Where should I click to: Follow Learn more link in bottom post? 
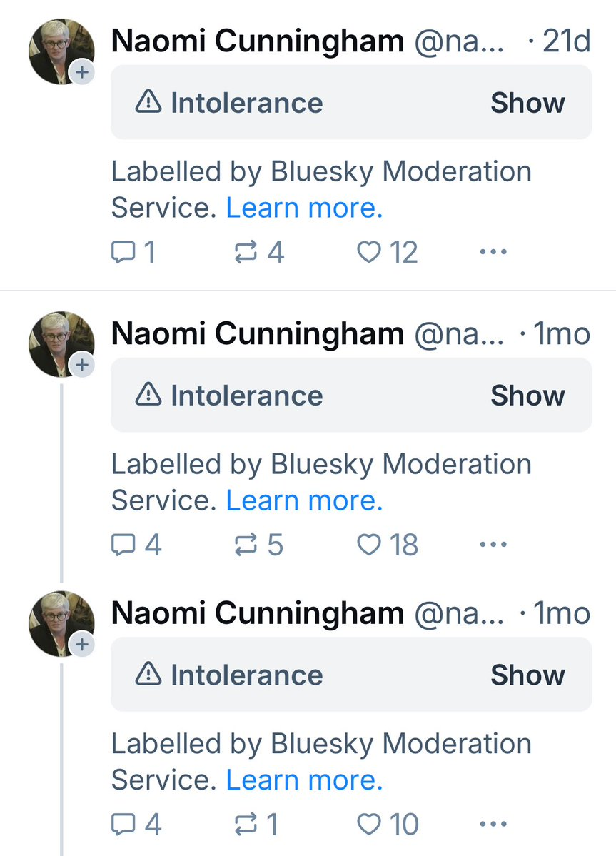coord(304,780)
